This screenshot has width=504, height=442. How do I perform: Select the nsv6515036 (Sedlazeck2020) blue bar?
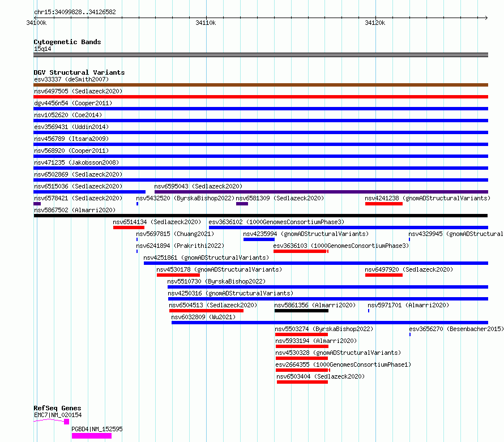click(x=89, y=192)
